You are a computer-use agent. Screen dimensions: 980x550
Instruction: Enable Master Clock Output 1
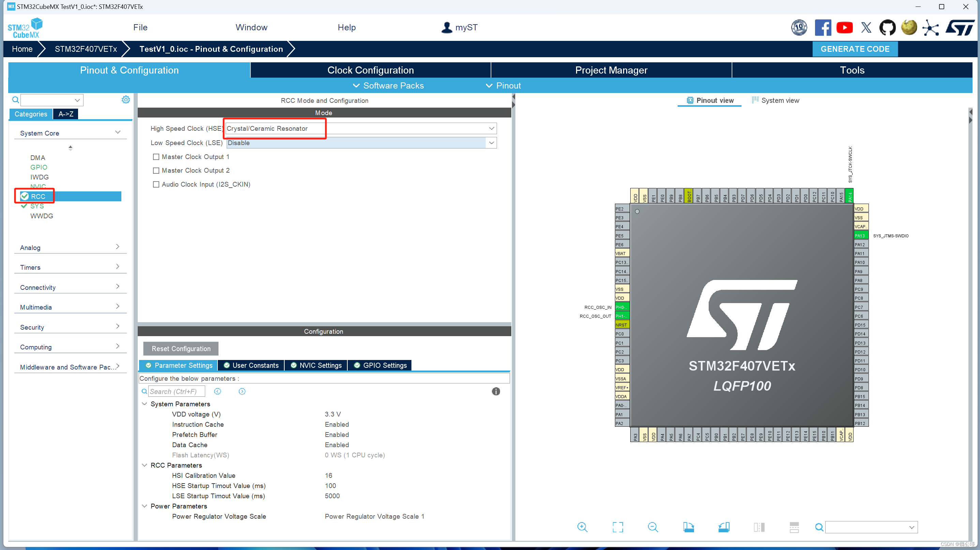click(156, 157)
